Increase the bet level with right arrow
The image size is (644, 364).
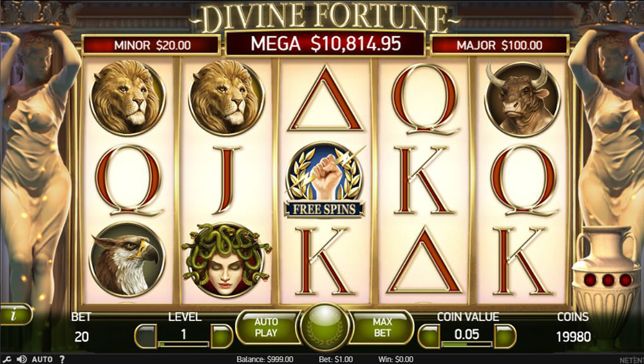tap(222, 336)
